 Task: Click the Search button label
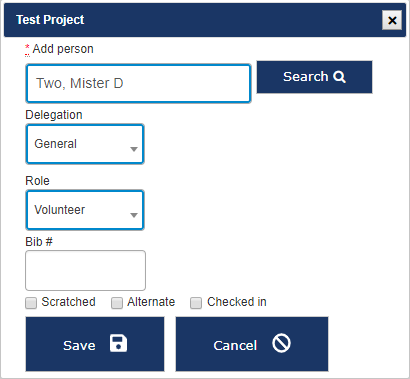point(306,77)
